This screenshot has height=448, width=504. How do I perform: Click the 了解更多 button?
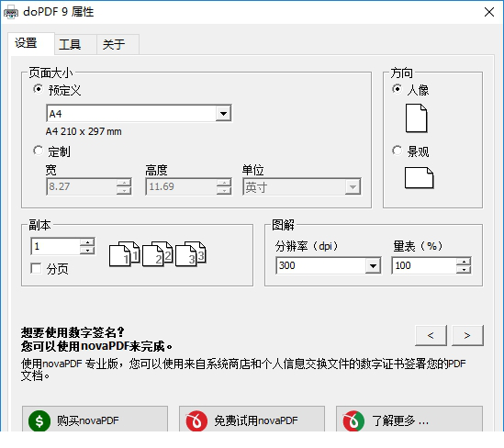coord(409,420)
